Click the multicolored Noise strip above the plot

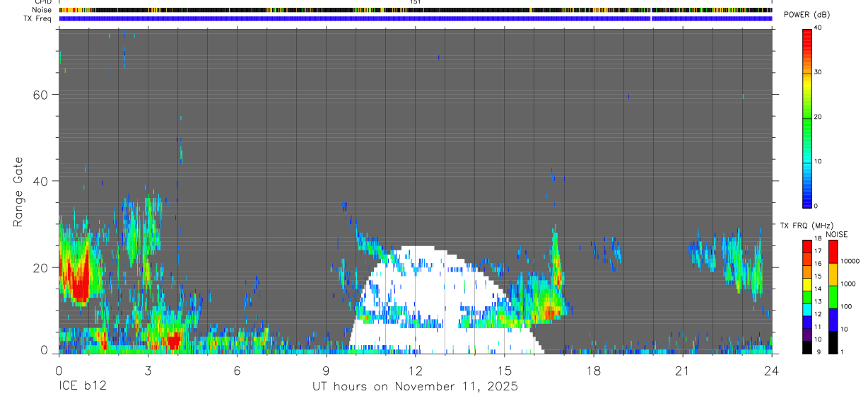[x=415, y=10]
